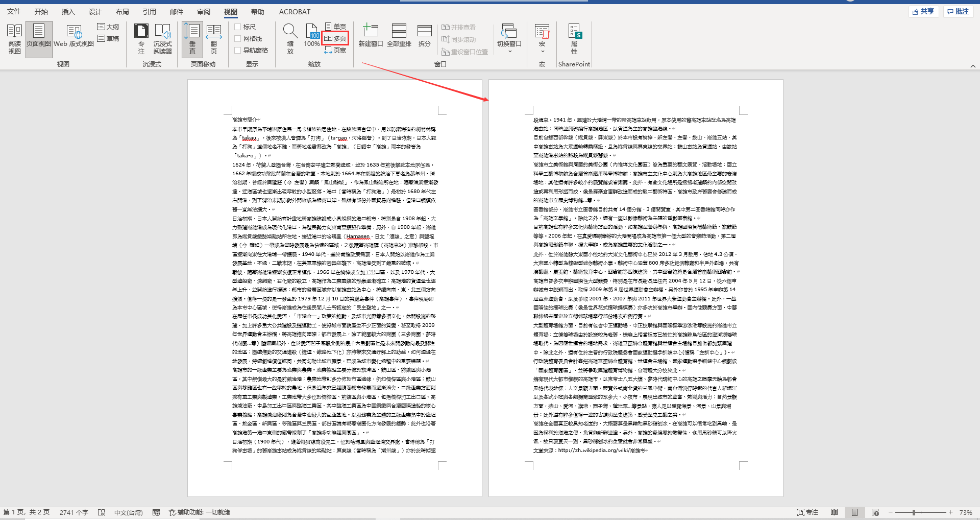Click the 73% zoom level
Screen dimensions: 980x520
pos(966,512)
